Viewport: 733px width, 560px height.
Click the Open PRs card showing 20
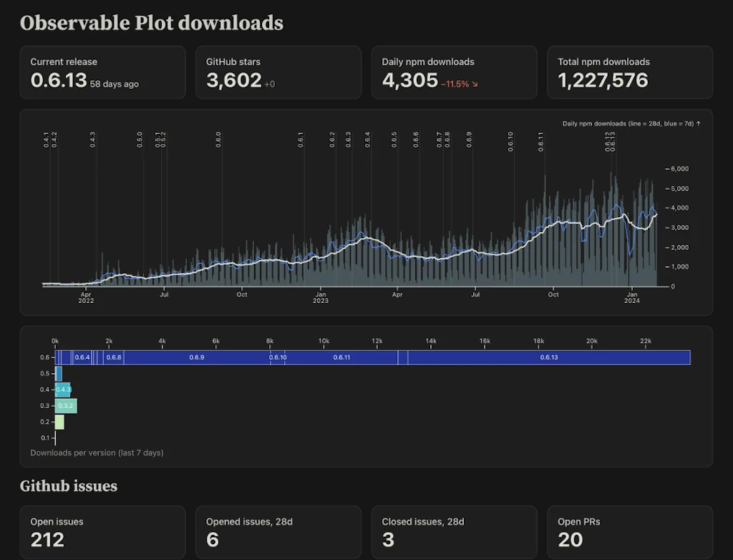(x=630, y=532)
